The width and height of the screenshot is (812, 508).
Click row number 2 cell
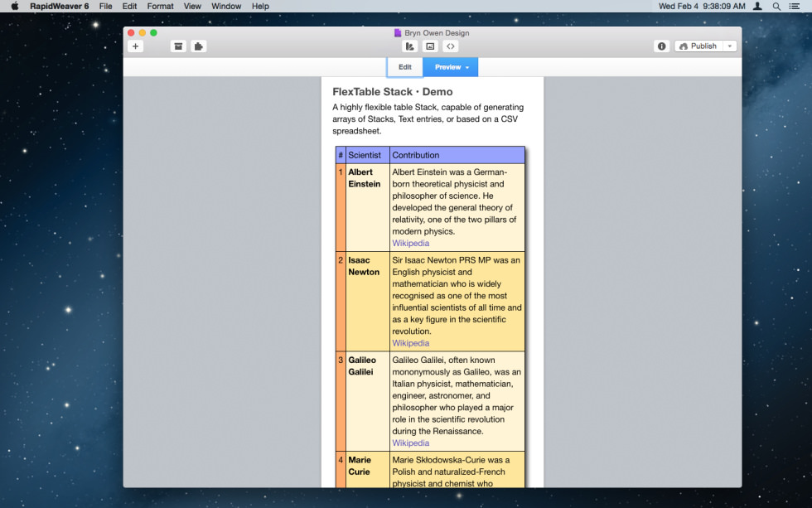click(341, 302)
